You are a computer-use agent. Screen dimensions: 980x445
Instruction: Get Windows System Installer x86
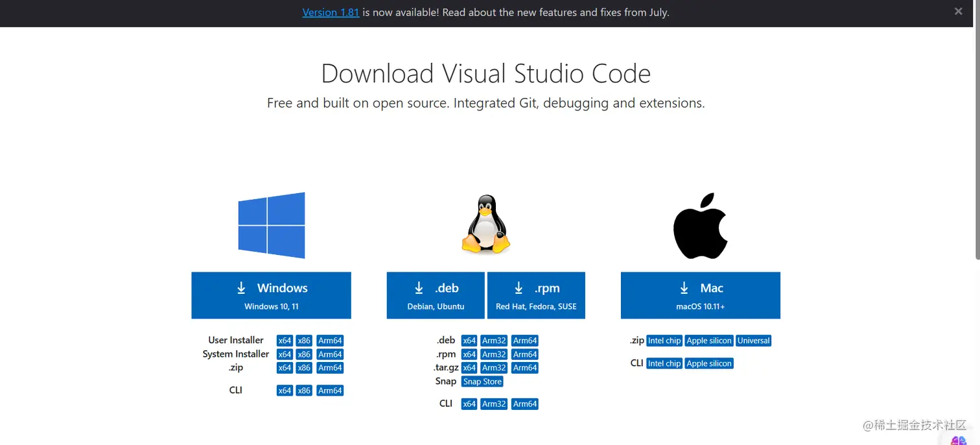304,354
